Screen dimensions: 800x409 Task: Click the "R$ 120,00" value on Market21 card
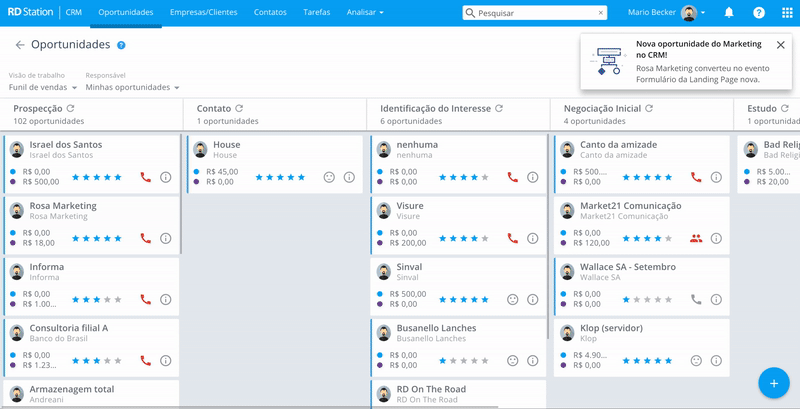point(591,243)
